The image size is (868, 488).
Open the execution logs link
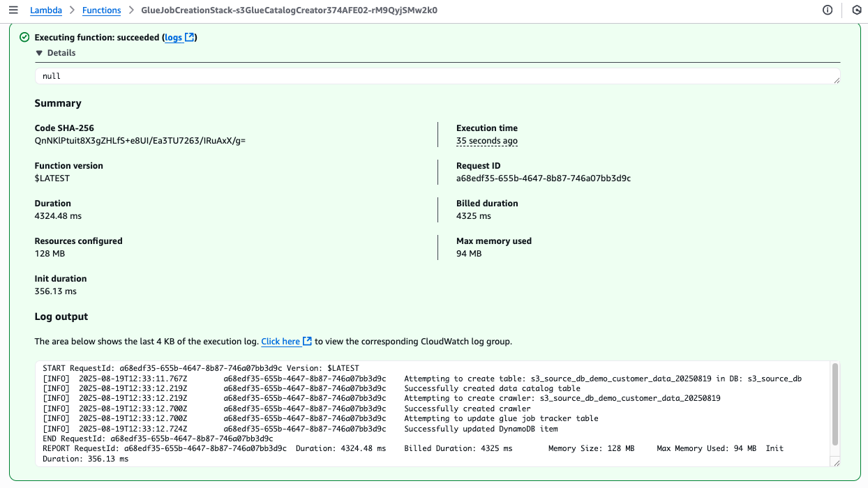pos(174,38)
